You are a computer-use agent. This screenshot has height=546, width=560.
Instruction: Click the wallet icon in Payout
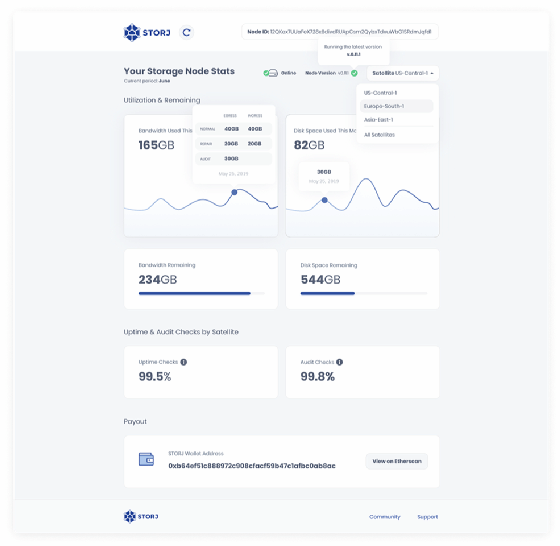[x=146, y=460]
